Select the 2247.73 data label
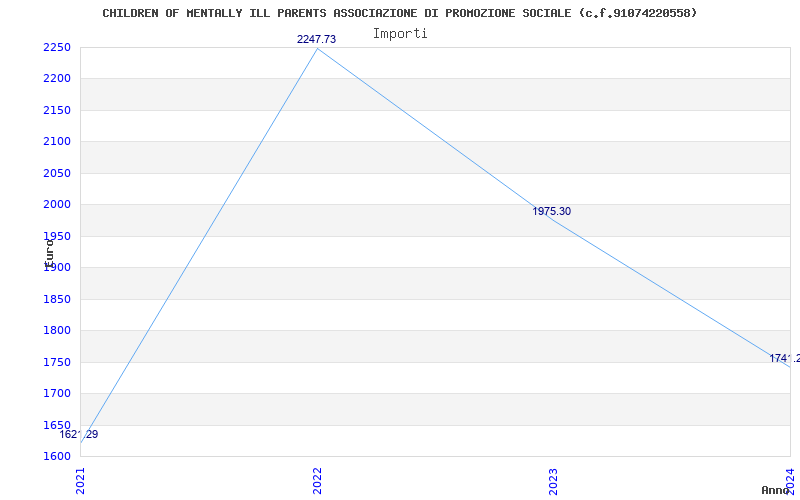This screenshot has height=500, width=800. (x=316, y=39)
